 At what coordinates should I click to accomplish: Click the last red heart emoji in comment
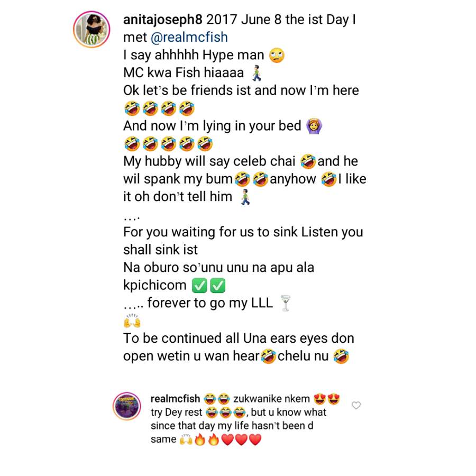(x=255, y=440)
